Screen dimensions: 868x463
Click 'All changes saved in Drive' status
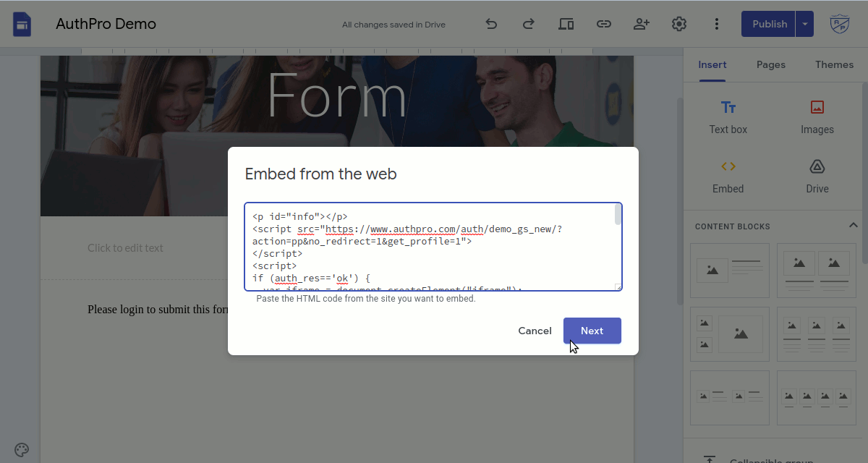coord(393,25)
